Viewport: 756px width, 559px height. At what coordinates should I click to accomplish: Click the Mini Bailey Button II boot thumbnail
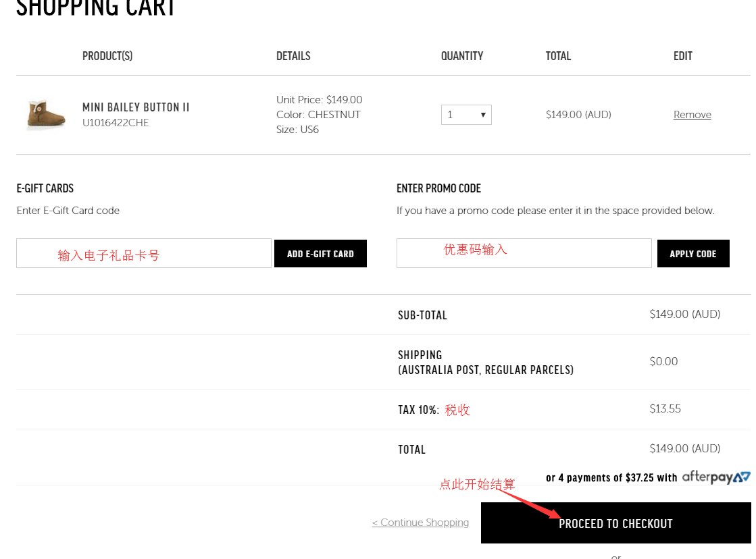(46, 114)
